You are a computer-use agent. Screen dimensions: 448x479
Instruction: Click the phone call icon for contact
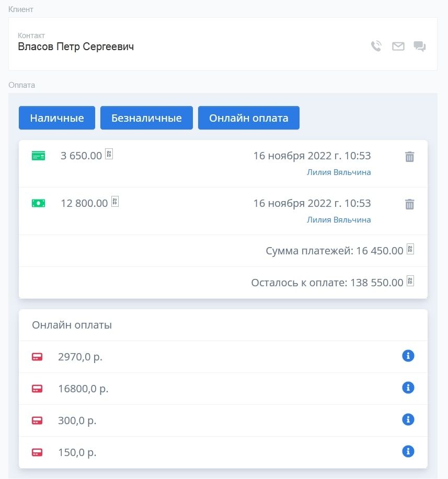pos(376,46)
